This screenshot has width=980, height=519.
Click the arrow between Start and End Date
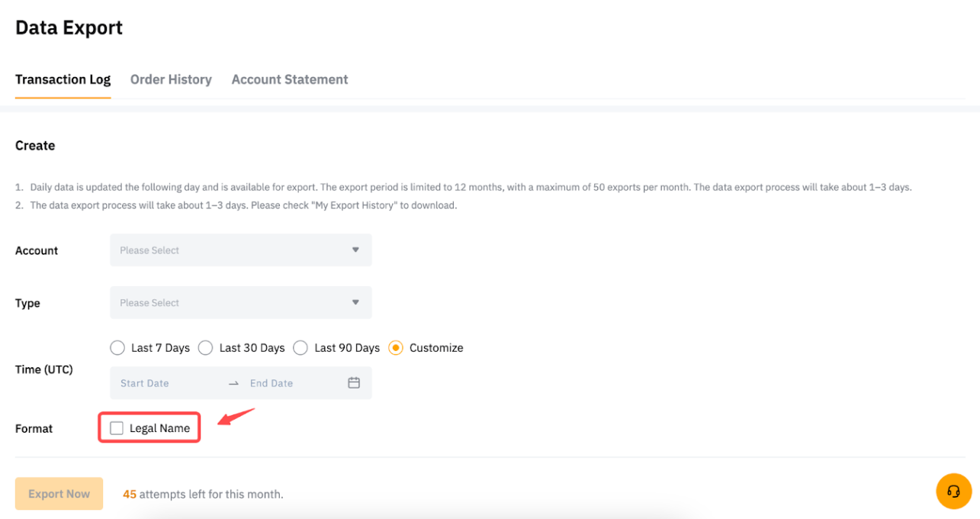(x=233, y=383)
